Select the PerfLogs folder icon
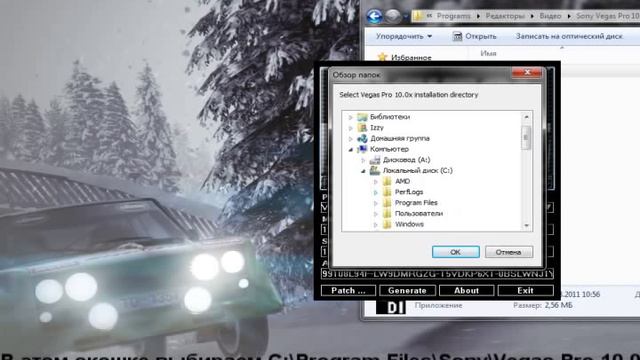This screenshot has width=640, height=360. pyautogui.click(x=387, y=192)
